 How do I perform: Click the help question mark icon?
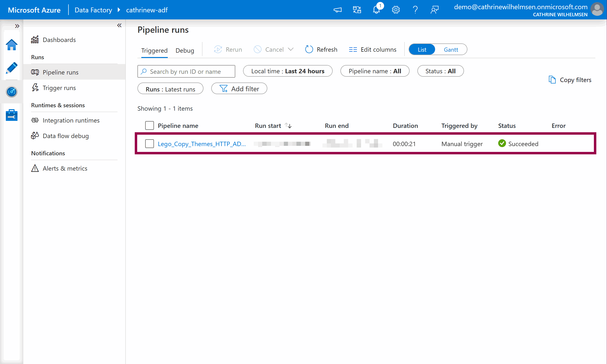tap(415, 10)
